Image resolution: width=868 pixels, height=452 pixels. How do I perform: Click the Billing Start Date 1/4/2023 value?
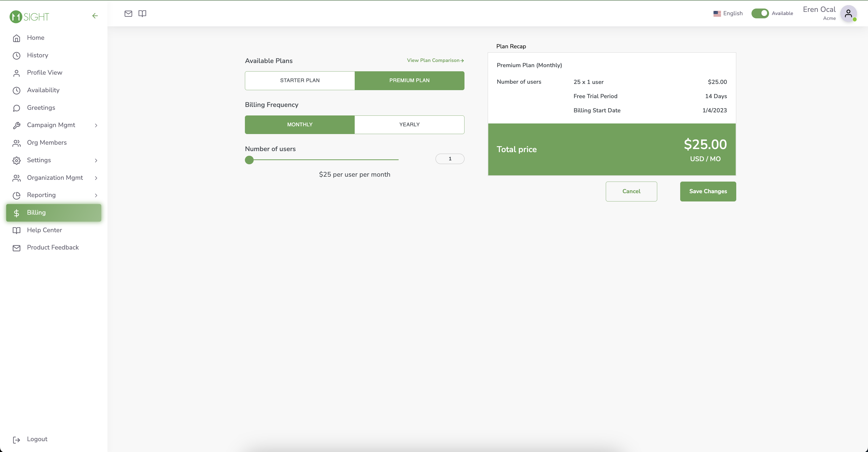tap(714, 111)
